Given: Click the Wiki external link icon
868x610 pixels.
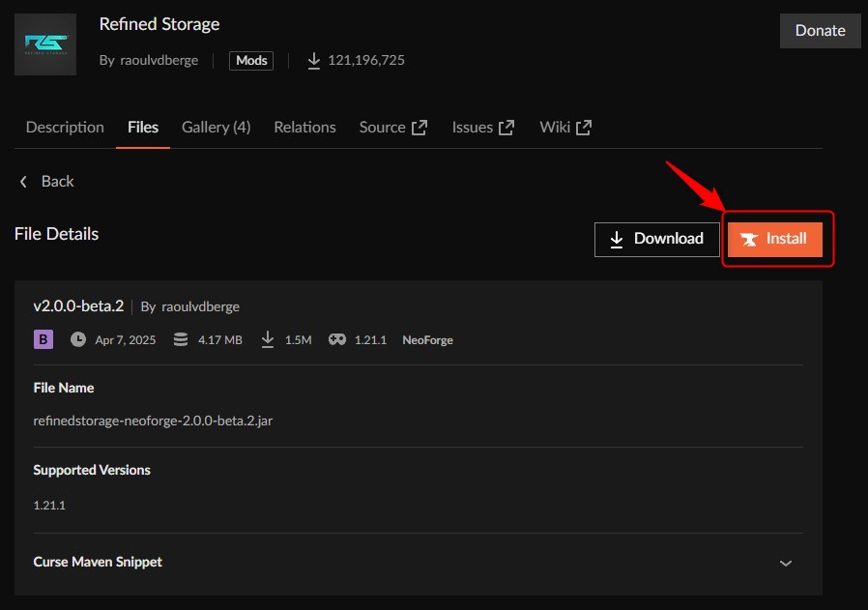Looking at the screenshot, I should click(584, 128).
